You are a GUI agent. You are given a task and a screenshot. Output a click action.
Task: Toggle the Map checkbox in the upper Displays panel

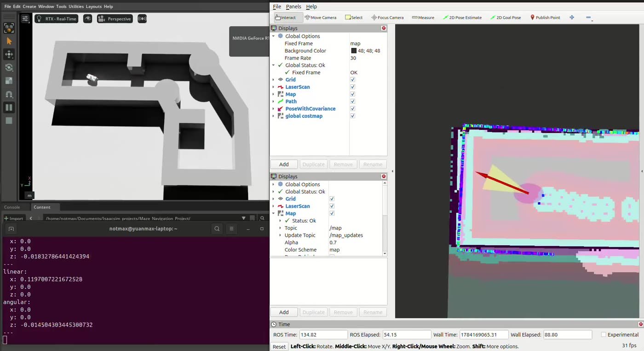pos(352,94)
